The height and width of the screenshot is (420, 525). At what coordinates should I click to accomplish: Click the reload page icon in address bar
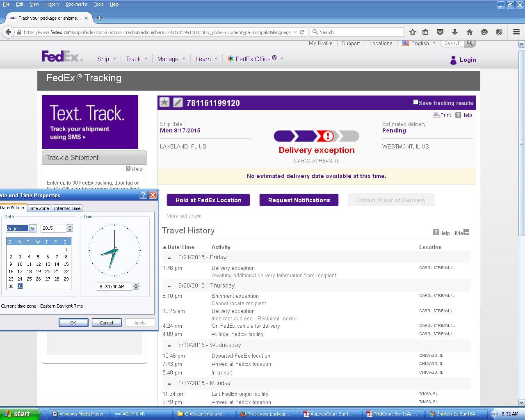tap(302, 32)
